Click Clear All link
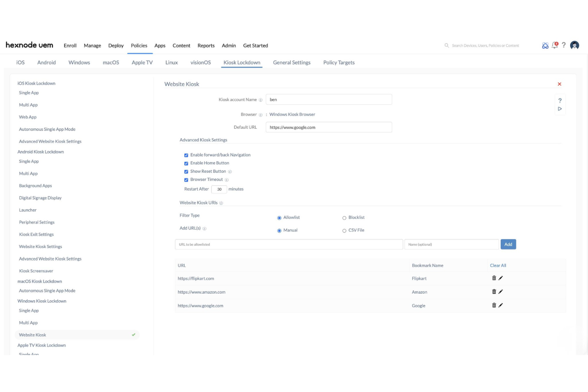This screenshot has width=588, height=392. [x=498, y=265]
